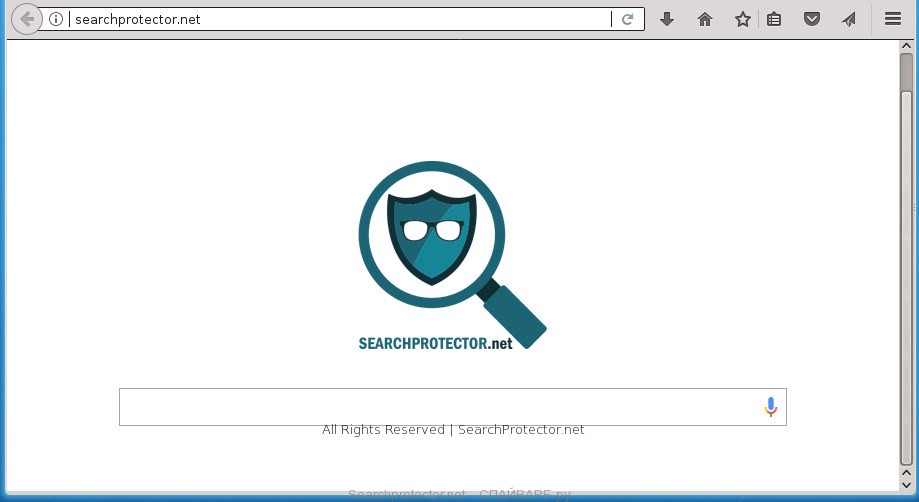Go to the home page icon

(x=704, y=19)
